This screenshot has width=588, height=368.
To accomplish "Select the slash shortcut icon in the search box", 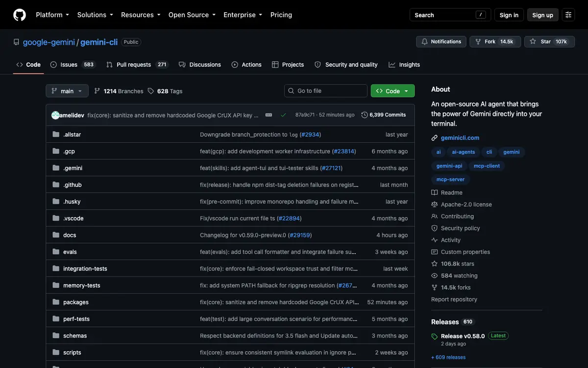I will [481, 15].
